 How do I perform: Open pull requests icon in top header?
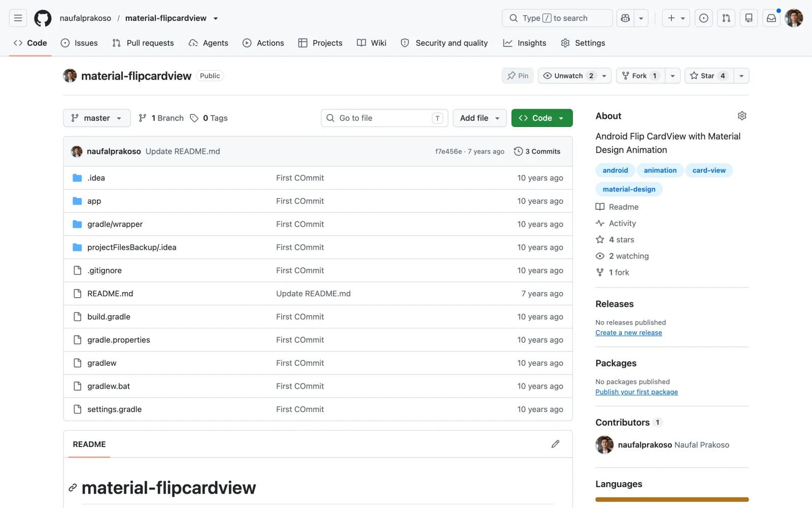[x=726, y=18]
